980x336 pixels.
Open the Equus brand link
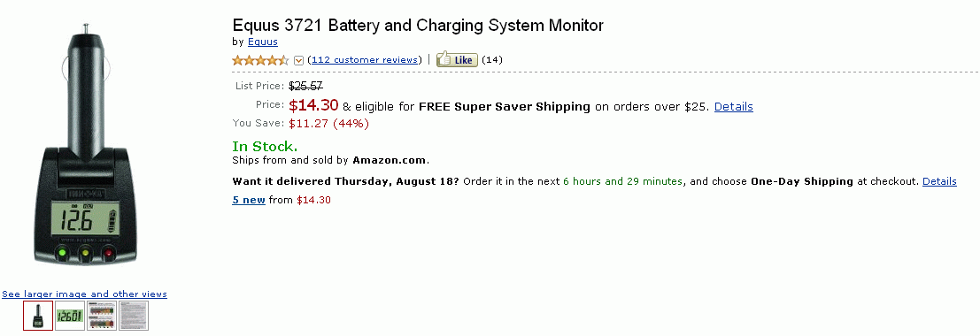coord(263,42)
